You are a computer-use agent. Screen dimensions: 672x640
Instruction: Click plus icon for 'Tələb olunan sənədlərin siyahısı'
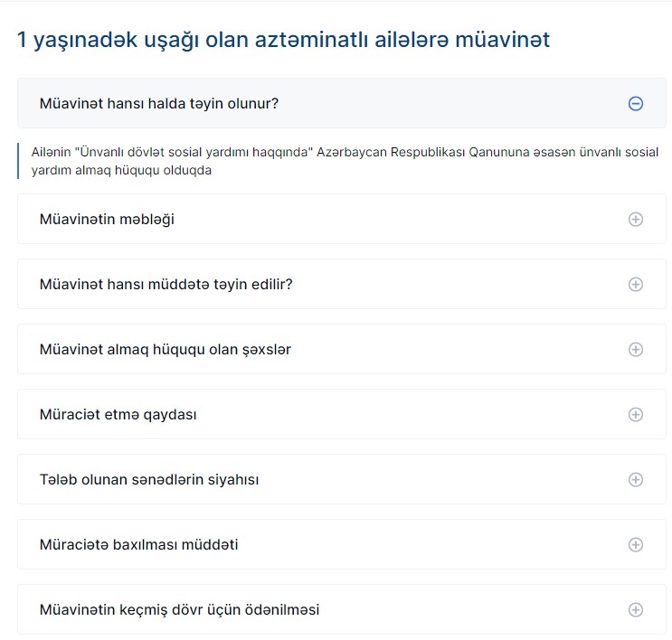tap(635, 480)
